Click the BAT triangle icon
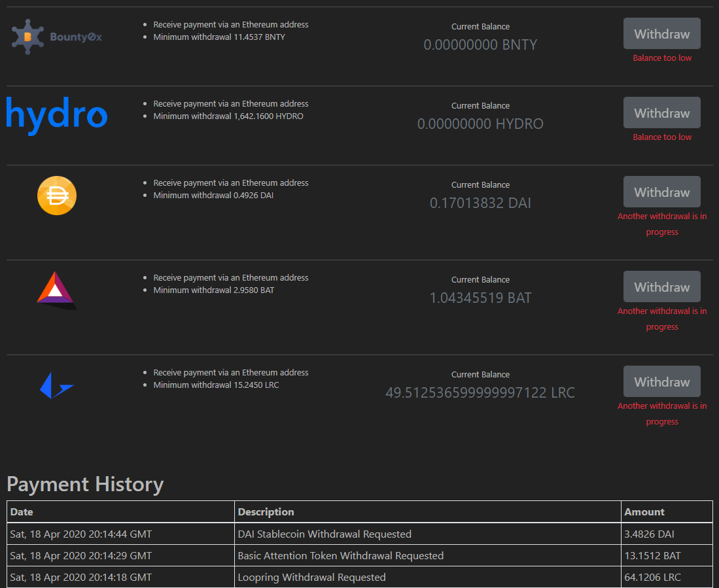The width and height of the screenshot is (719, 588). pyautogui.click(x=56, y=290)
